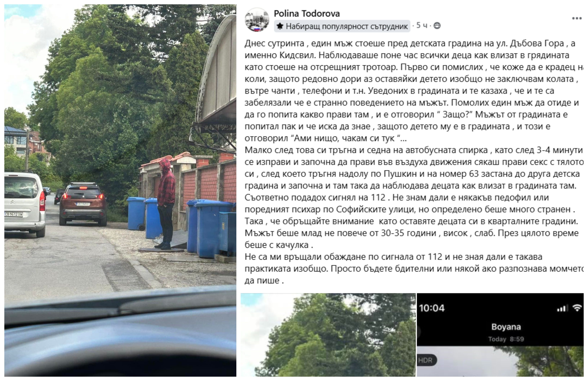The image size is (588, 381).
Task: Click the Wi-Fi icon in the attached screenshot
Action: point(577,308)
